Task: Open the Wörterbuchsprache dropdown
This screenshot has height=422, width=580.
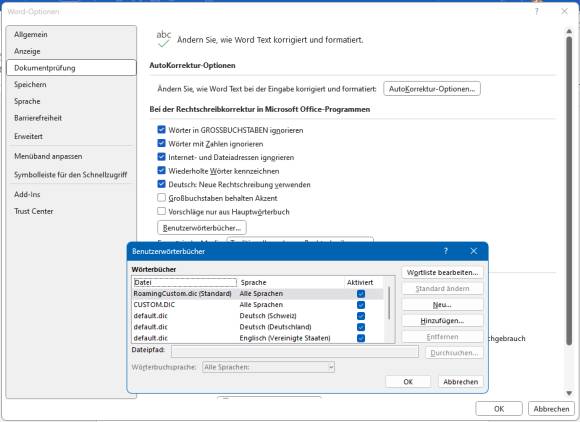Action: point(269,367)
